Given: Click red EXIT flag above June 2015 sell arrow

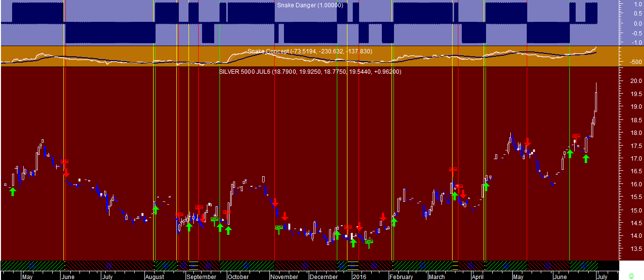Looking at the screenshot, I should (64, 162).
